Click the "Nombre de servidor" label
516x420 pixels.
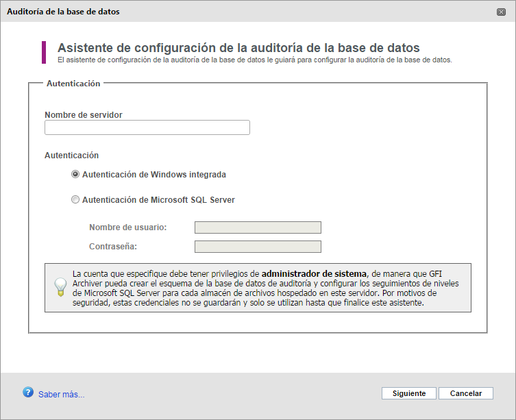(84, 114)
